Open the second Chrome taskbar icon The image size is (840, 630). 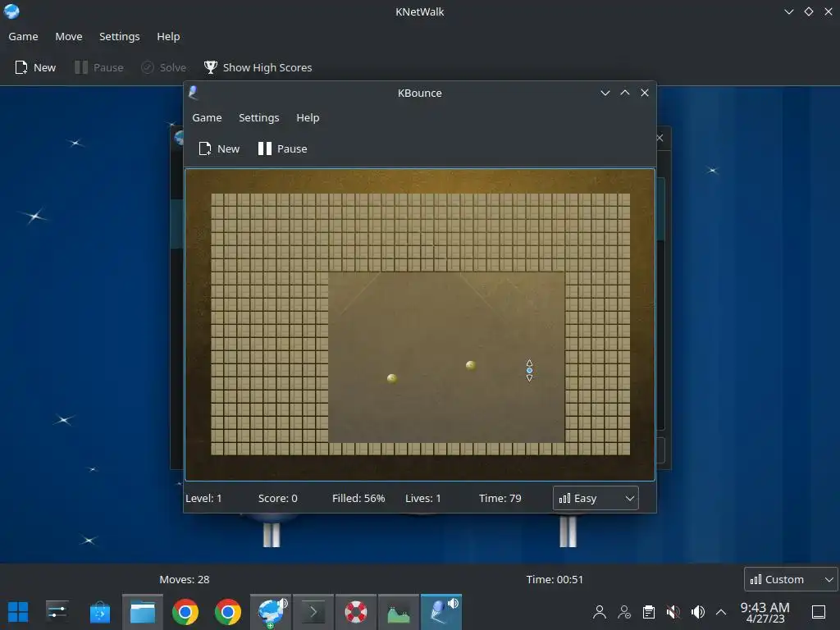228,612
